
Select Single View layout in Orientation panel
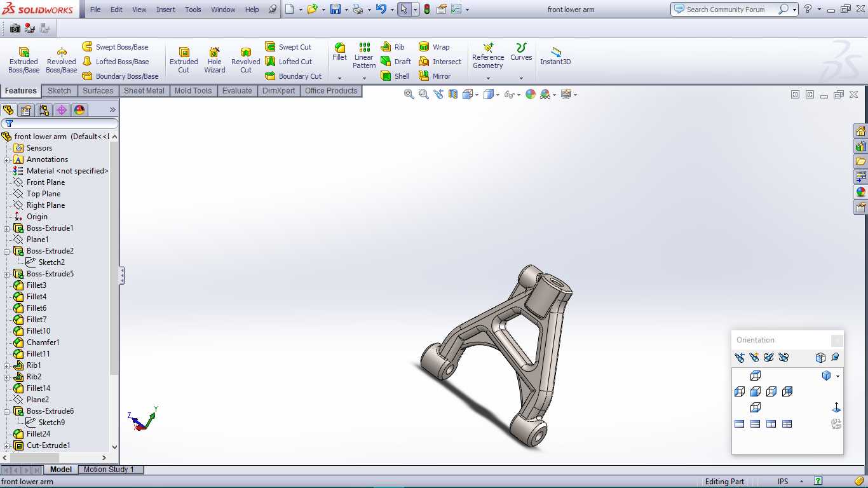tap(740, 424)
